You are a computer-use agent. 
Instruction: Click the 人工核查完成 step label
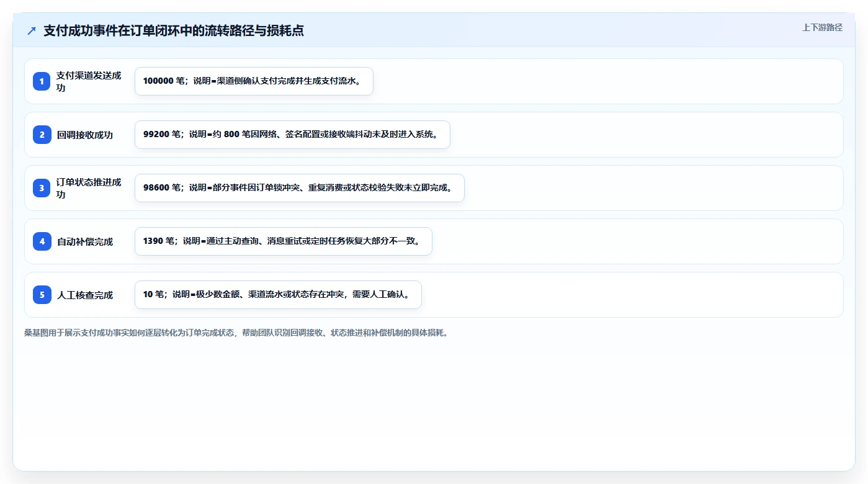pyautogui.click(x=85, y=295)
